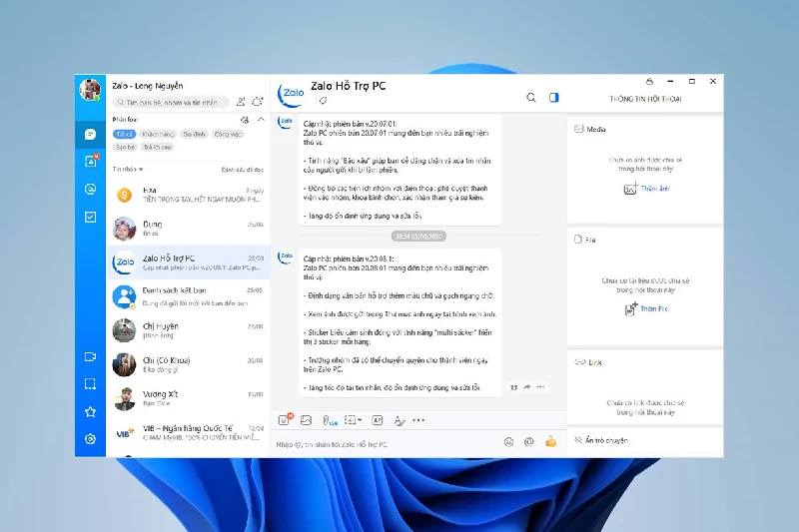The width and height of the screenshot is (799, 532).
Task: Click the Zalo Hỗ Trợ PC header avatar
Action: [x=291, y=94]
